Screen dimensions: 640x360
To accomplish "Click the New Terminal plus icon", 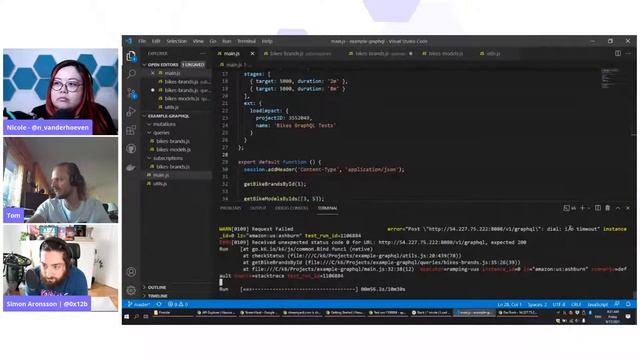I will (582, 208).
